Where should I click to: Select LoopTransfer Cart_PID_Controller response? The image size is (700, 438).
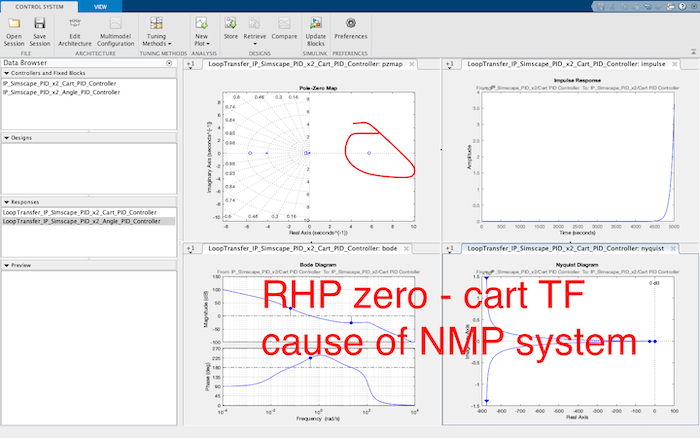(x=79, y=213)
